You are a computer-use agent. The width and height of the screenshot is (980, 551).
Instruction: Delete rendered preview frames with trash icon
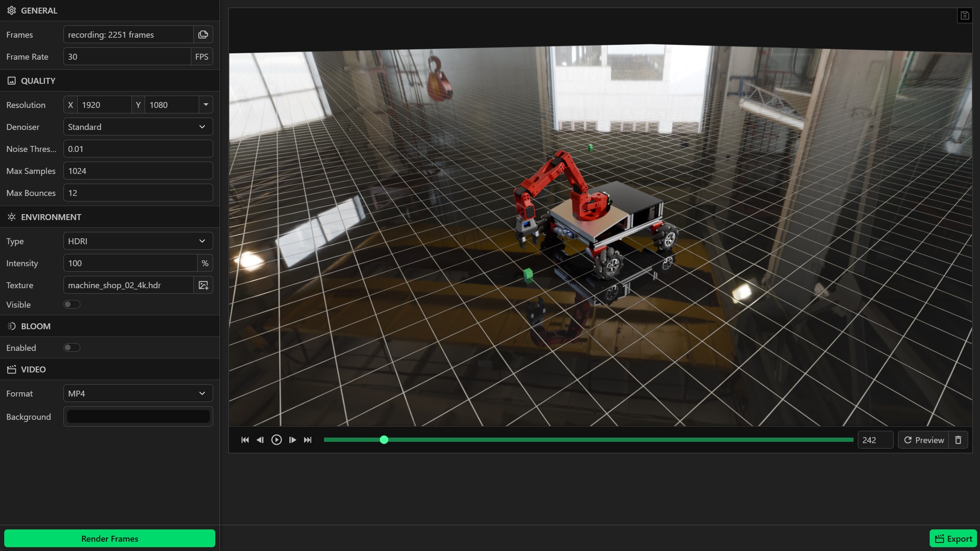pyautogui.click(x=958, y=440)
